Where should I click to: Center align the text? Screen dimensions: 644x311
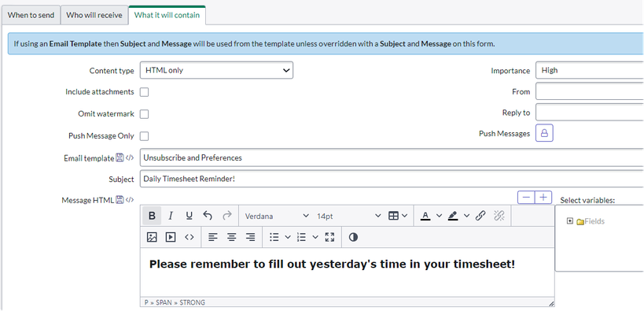click(232, 237)
